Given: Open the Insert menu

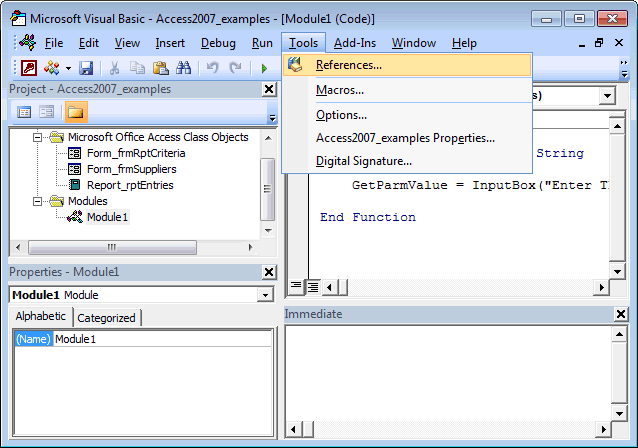Looking at the screenshot, I should tap(170, 43).
